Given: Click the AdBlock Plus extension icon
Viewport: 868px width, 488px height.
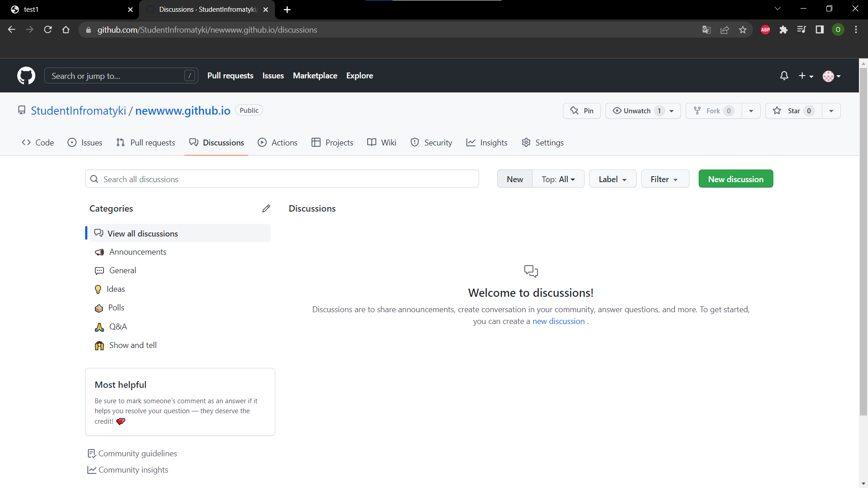Looking at the screenshot, I should click(765, 30).
